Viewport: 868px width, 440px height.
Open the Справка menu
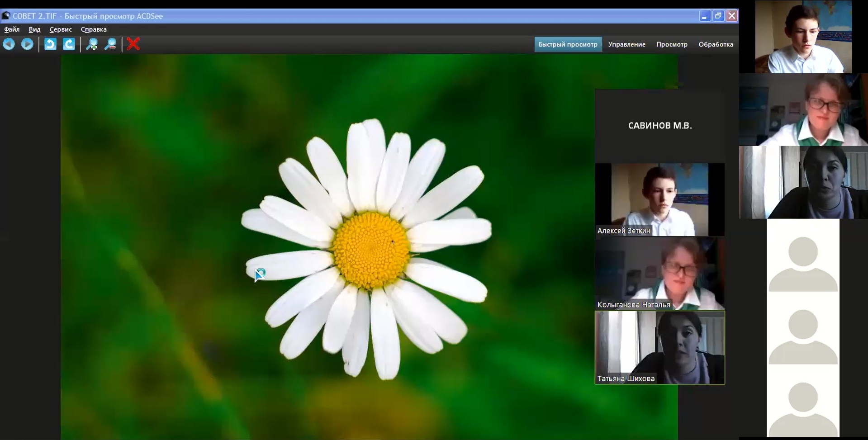coord(94,29)
